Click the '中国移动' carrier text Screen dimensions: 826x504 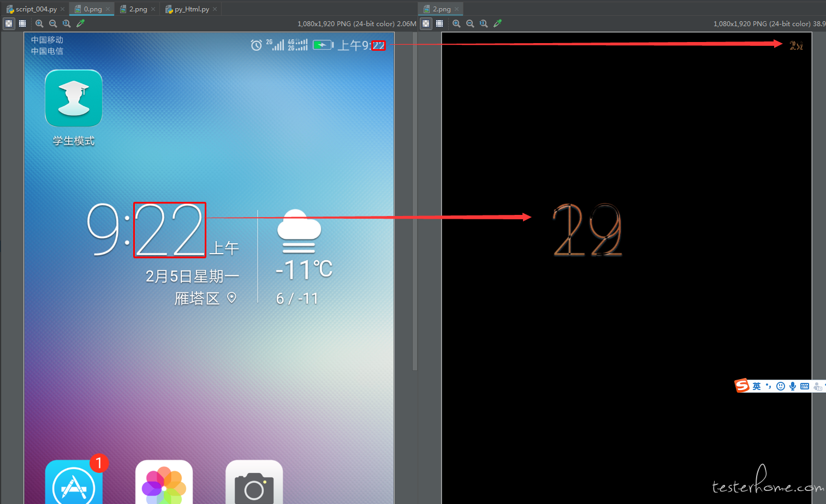[47, 40]
